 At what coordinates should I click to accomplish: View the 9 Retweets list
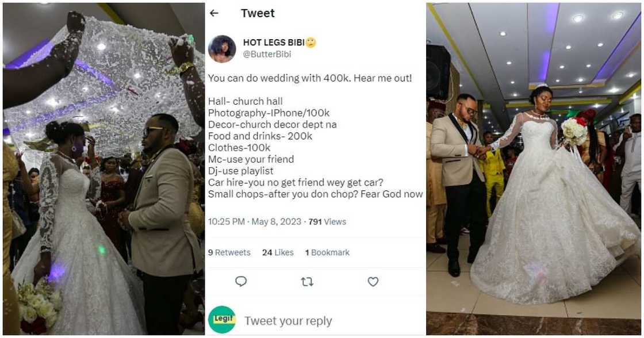(x=229, y=252)
